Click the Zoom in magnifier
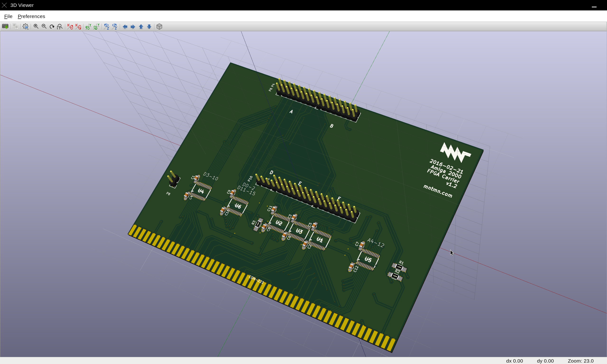This screenshot has width=607, height=364. (x=36, y=27)
